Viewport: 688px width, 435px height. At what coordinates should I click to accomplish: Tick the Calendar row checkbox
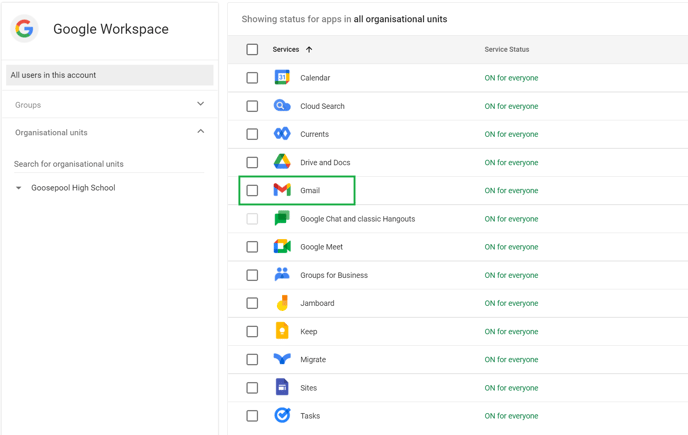[252, 78]
